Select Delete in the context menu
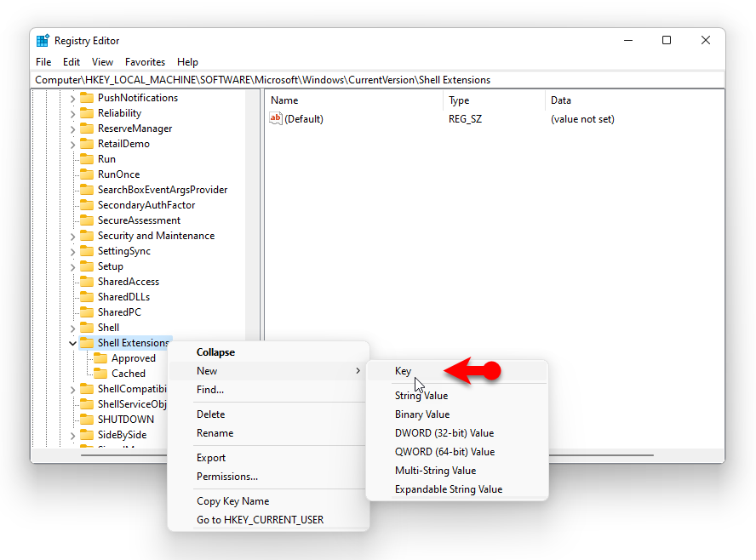756x560 pixels. coord(268,414)
